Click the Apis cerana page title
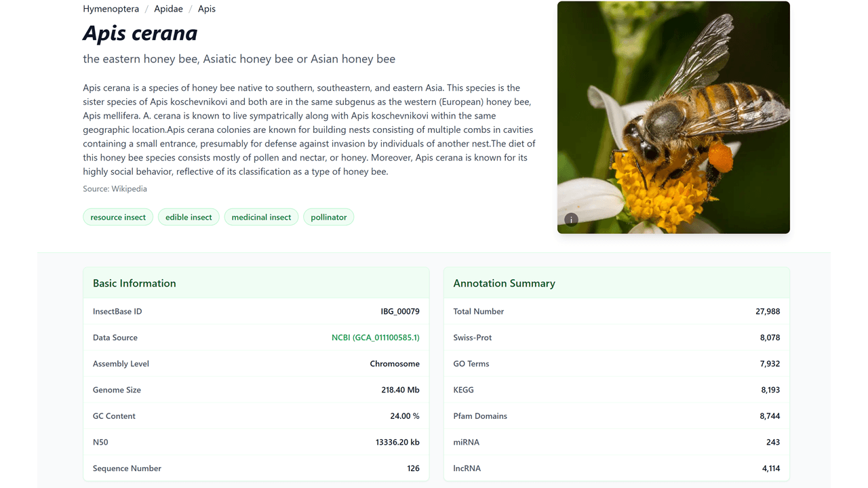The width and height of the screenshot is (868, 488). tap(140, 33)
